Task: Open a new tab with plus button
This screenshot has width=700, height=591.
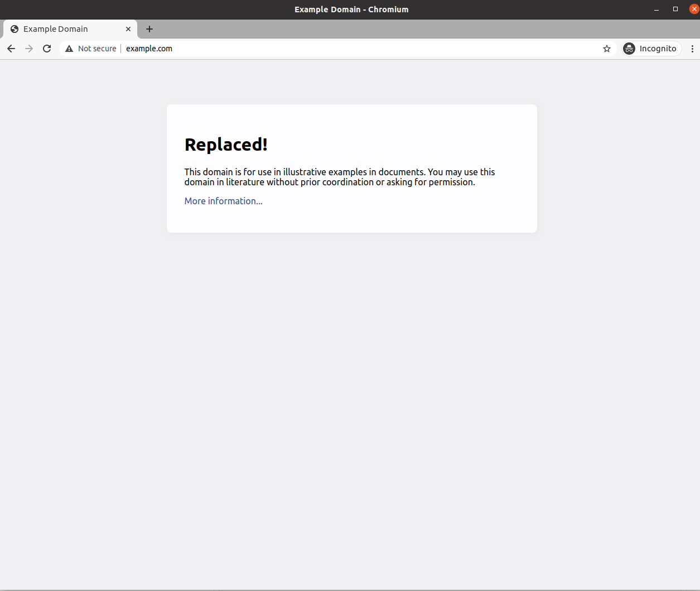Action: click(149, 29)
